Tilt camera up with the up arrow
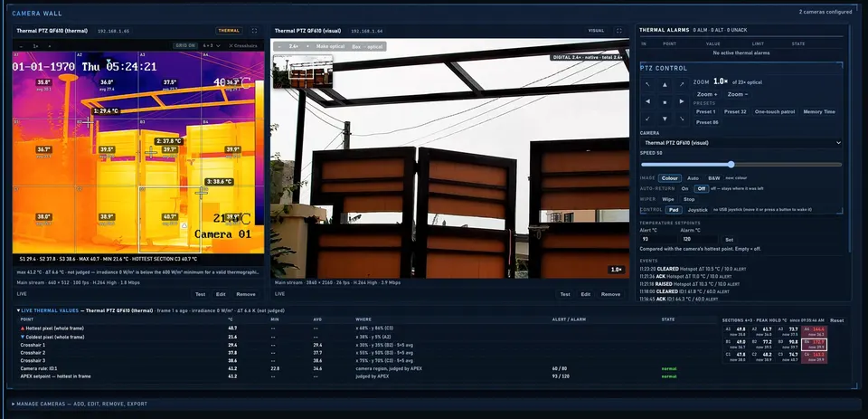 665,85
